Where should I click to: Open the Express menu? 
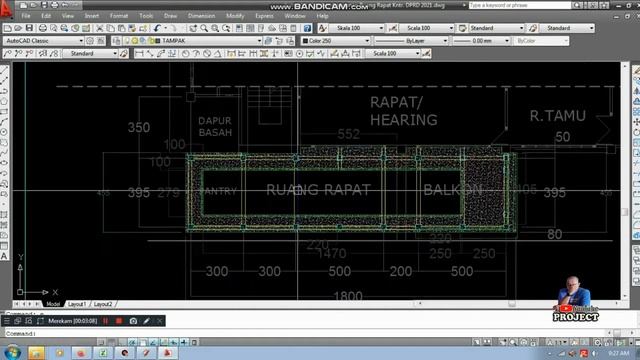tap(264, 16)
